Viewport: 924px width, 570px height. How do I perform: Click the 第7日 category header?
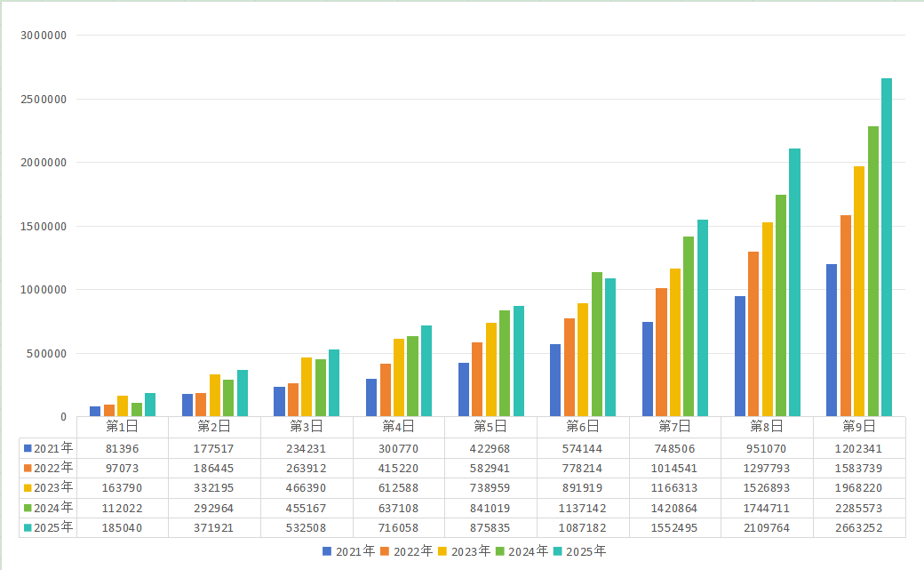click(x=674, y=427)
